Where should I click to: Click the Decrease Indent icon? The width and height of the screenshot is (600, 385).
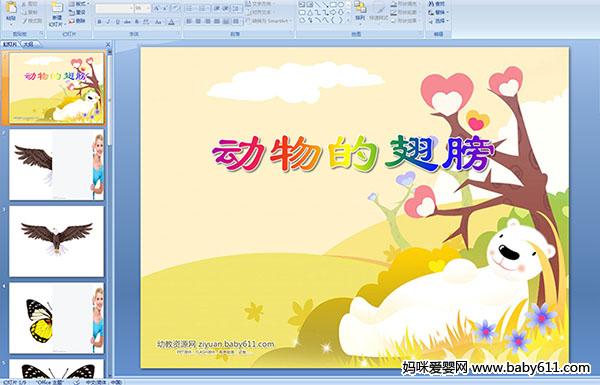[217, 8]
